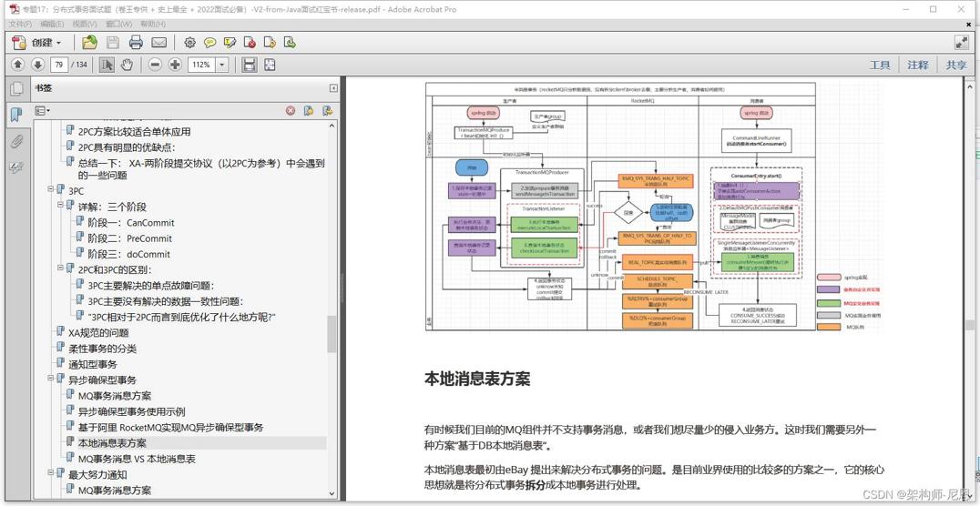Click page number field showing 79

tap(59, 65)
